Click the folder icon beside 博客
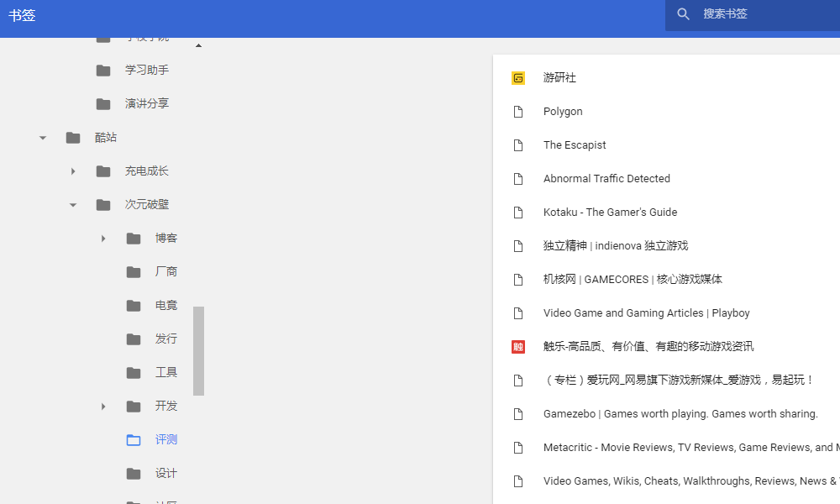840x504 pixels. pyautogui.click(x=134, y=239)
